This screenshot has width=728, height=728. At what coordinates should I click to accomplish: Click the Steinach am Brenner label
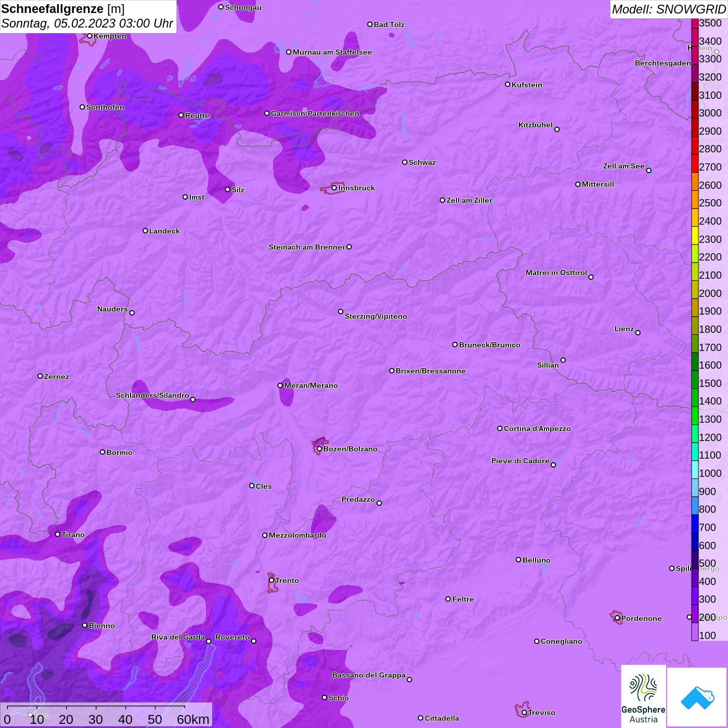coord(307,247)
